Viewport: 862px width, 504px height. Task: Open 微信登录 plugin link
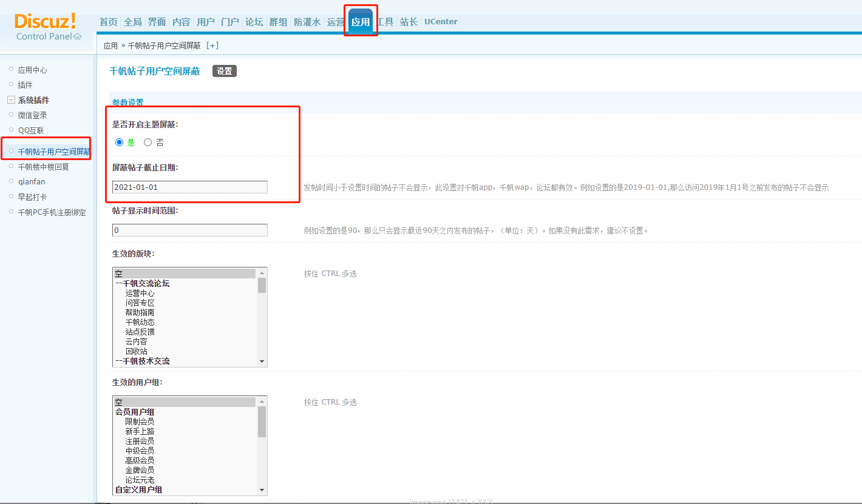pyautogui.click(x=32, y=115)
